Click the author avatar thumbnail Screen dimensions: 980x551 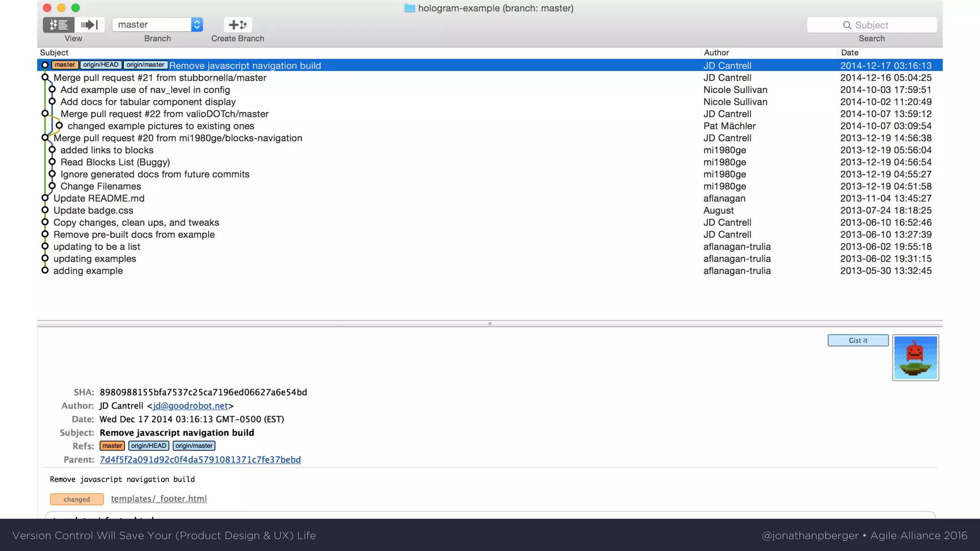tap(915, 358)
